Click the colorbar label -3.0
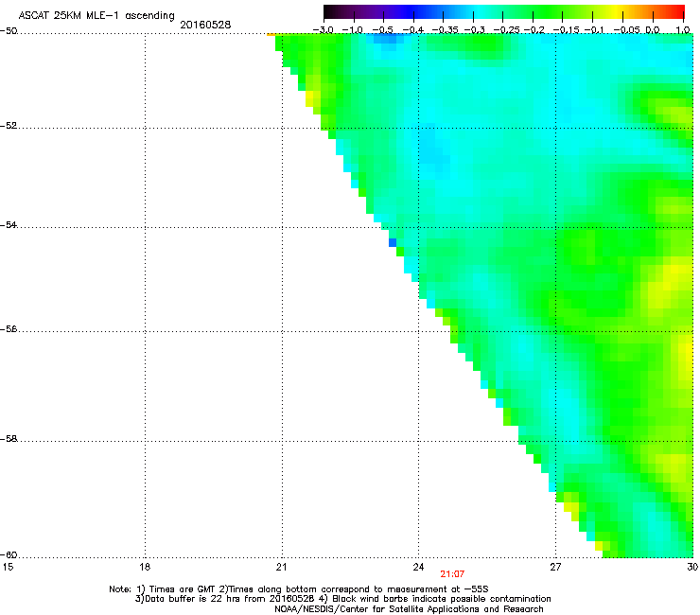 tap(324, 30)
